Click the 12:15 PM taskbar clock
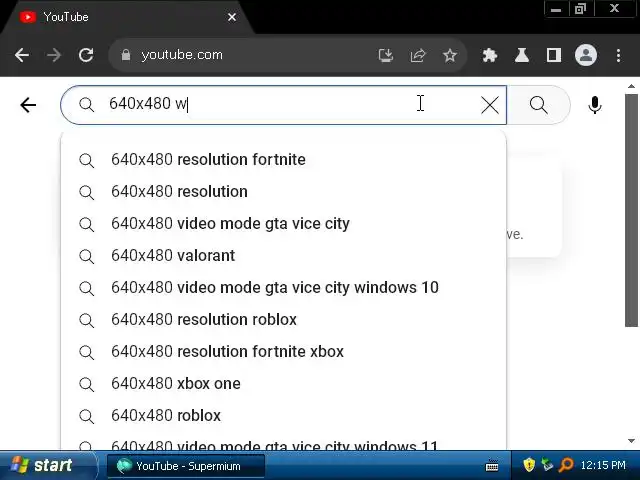The image size is (640, 480). (603, 465)
